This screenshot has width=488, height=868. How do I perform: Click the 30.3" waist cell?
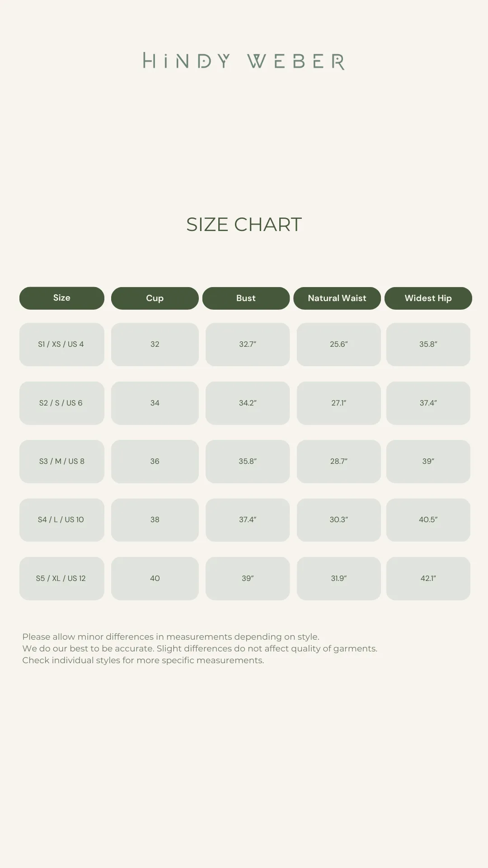coord(339,520)
